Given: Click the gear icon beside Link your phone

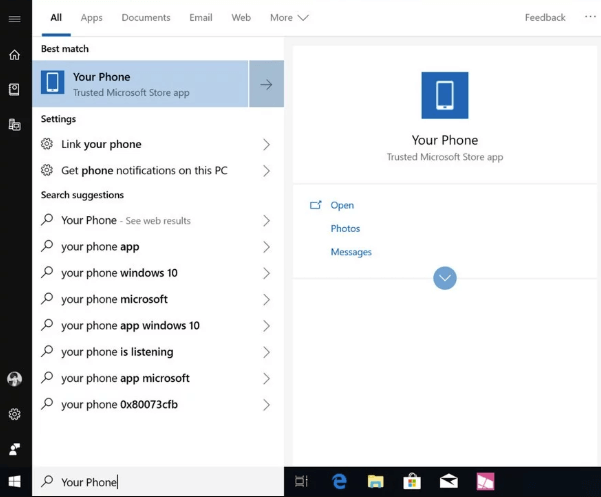Looking at the screenshot, I should (47, 144).
